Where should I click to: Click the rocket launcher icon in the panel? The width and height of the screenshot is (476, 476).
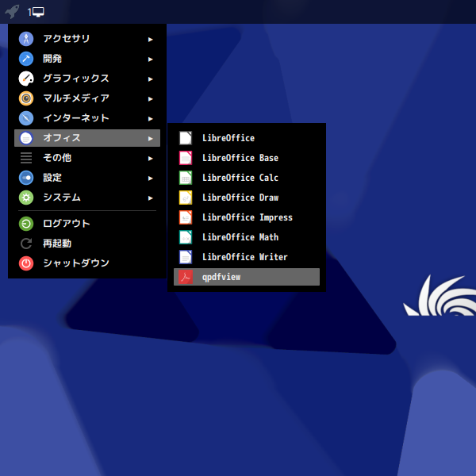(12, 12)
